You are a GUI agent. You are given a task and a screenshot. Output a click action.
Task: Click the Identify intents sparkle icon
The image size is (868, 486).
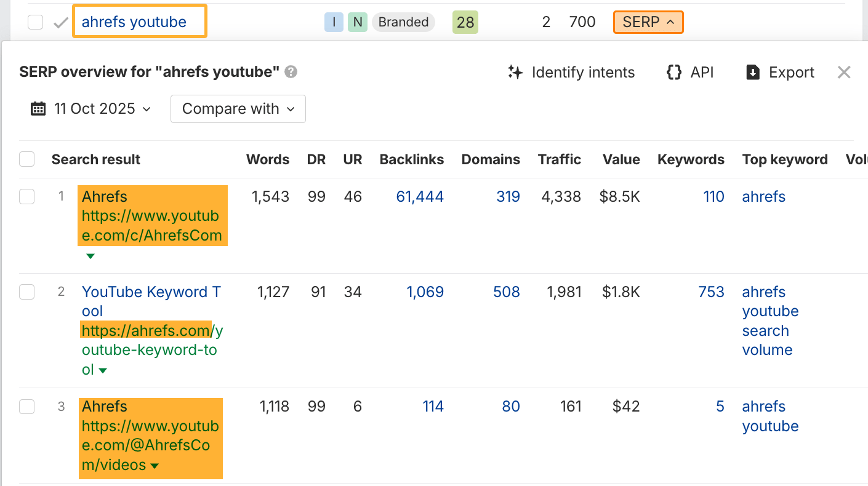[x=515, y=72]
